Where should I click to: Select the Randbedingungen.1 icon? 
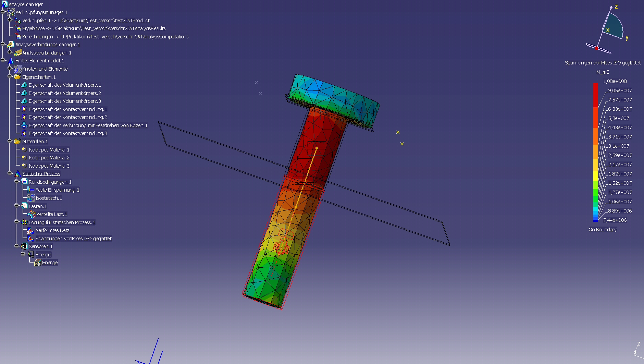point(24,182)
